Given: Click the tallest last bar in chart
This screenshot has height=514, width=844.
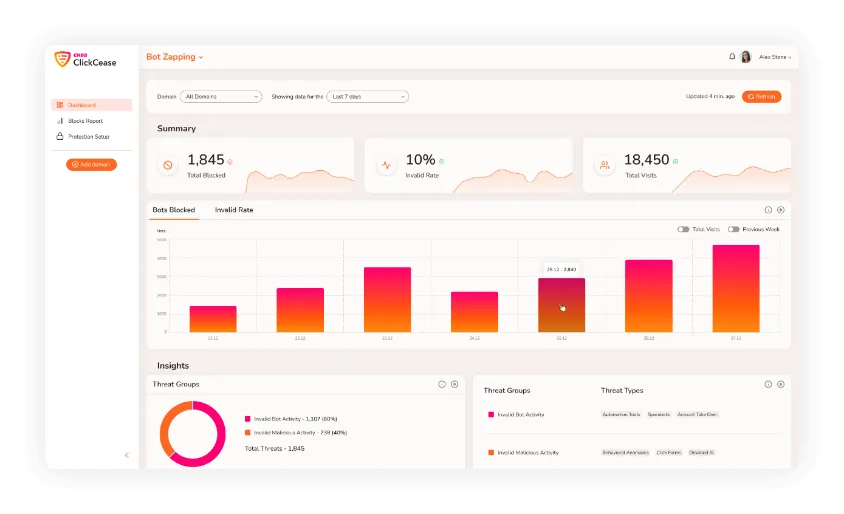Looking at the screenshot, I should [736, 288].
